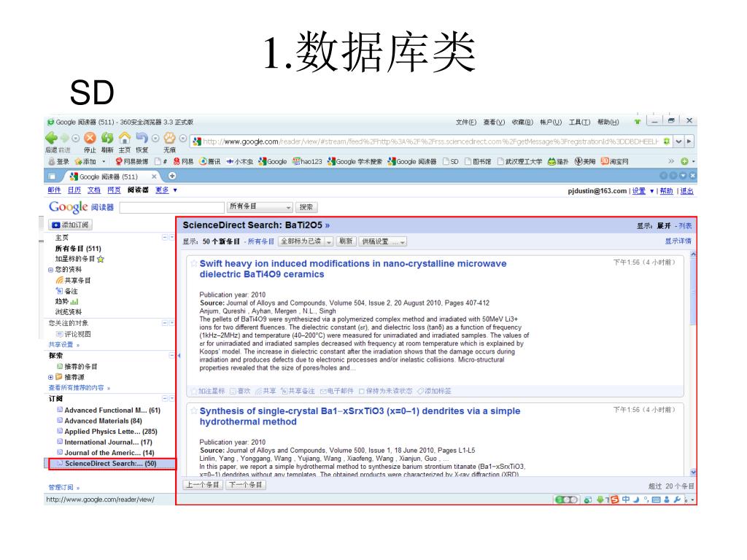Collapse the 您的资料 tree section

pos(50,270)
